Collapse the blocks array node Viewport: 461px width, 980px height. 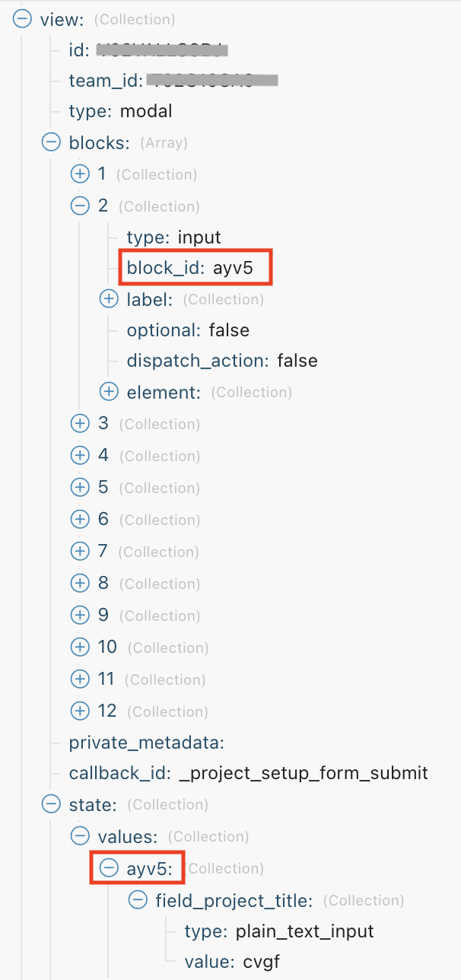coord(51,142)
